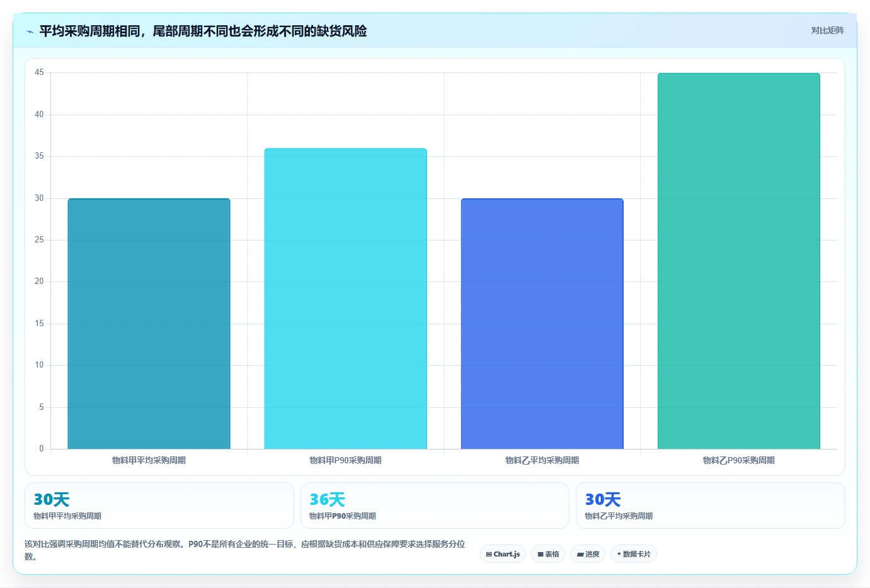870x588 pixels.
Task: Click the y-axis value 35
Action: [39, 156]
